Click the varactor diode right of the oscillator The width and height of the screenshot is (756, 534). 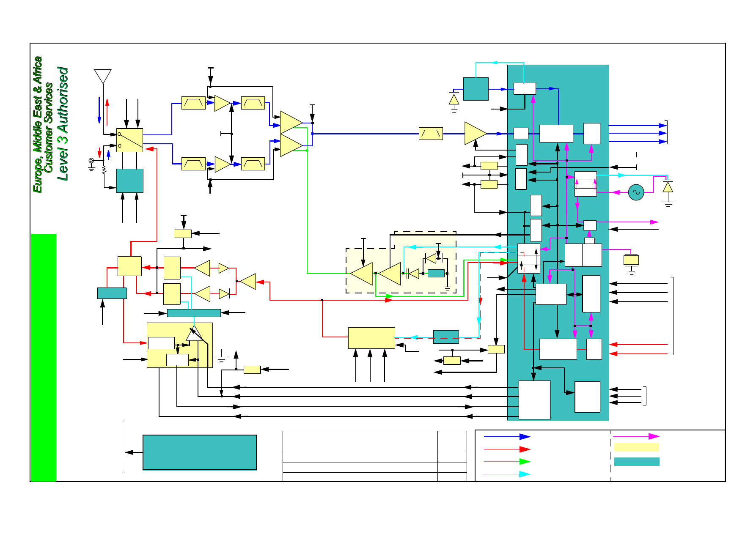pos(668,186)
